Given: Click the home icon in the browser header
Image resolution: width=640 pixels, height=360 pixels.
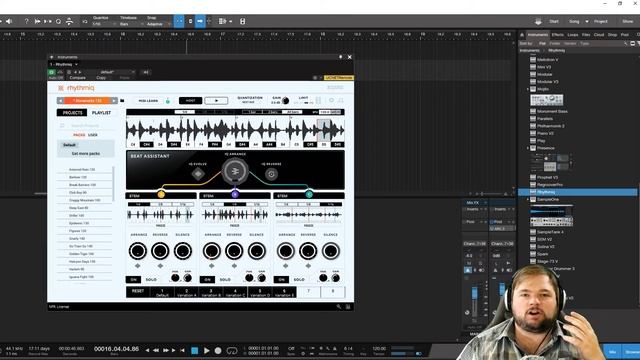Looking at the screenshot, I should (x=522, y=35).
